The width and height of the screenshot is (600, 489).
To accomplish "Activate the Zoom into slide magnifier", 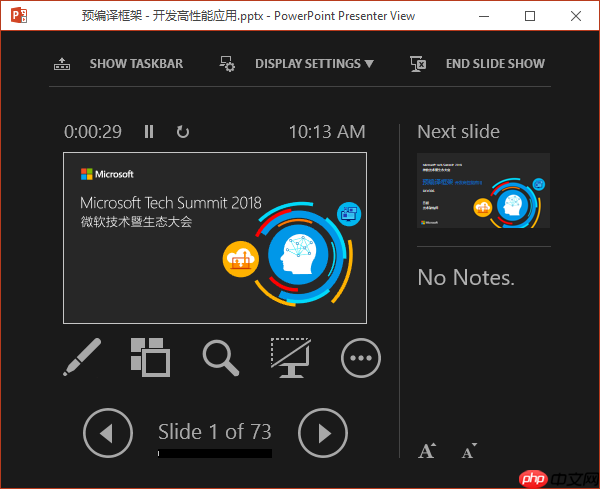I will point(221,358).
